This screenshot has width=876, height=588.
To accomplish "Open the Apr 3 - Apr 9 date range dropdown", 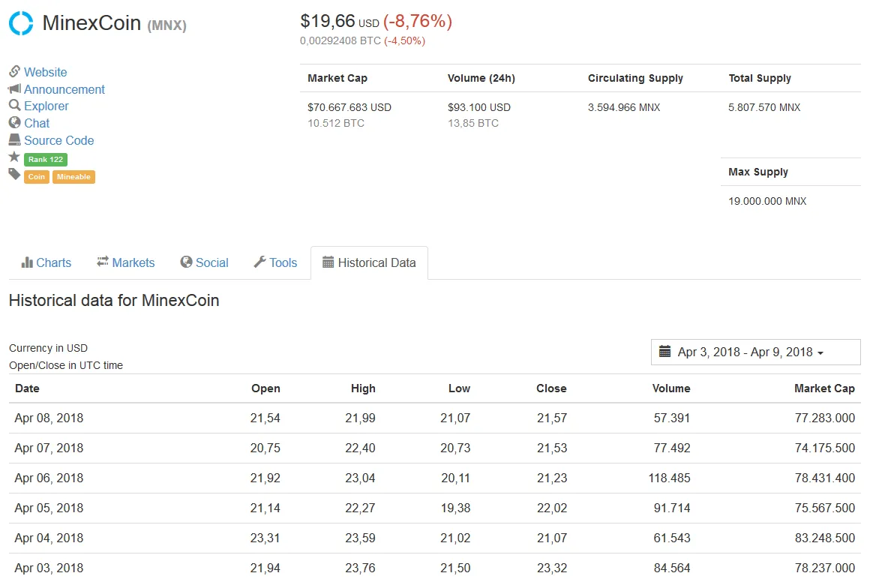I will click(755, 352).
